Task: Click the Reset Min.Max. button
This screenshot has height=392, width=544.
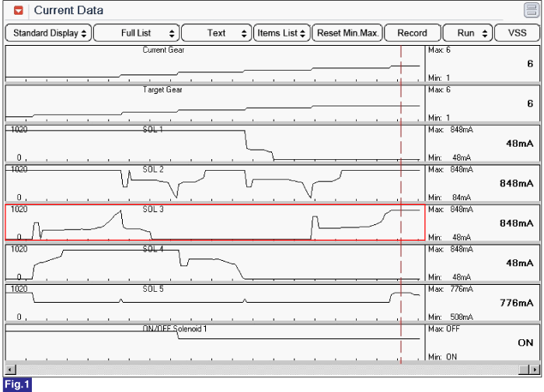Action: 347,33
